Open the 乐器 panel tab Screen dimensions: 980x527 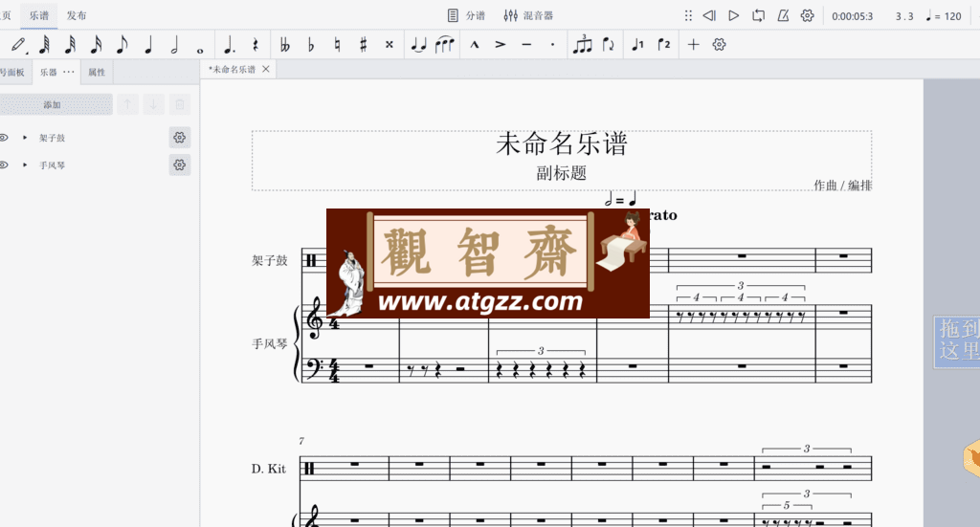49,72
